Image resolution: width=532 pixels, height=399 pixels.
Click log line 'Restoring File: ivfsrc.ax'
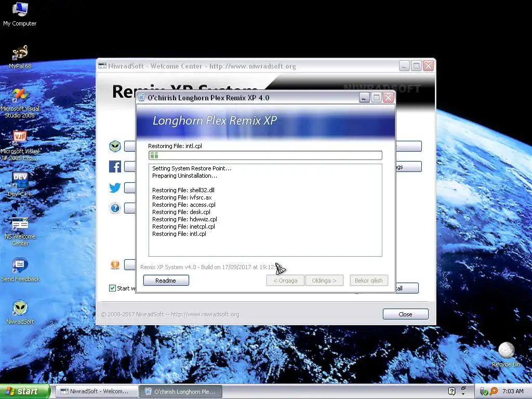[182, 197]
